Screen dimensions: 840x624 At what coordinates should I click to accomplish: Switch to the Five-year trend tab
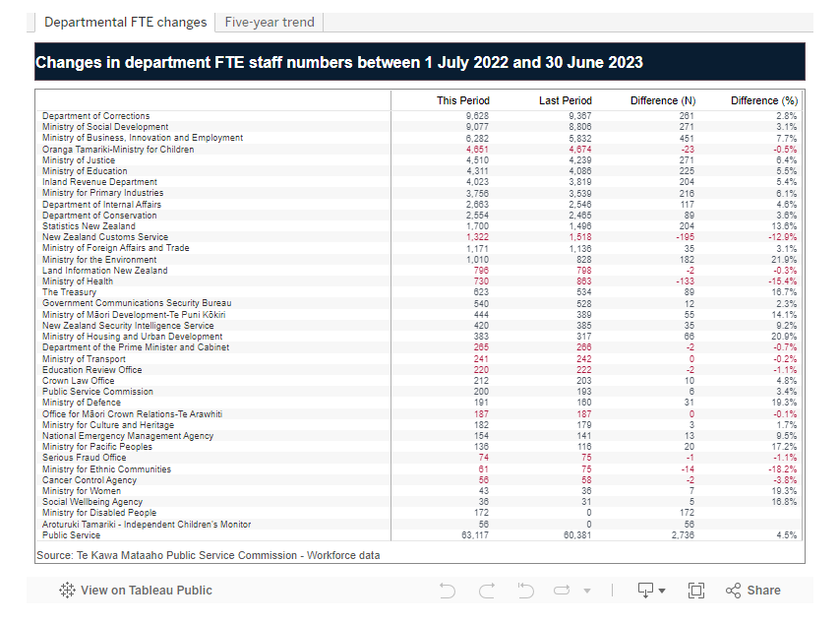pyautogui.click(x=269, y=22)
